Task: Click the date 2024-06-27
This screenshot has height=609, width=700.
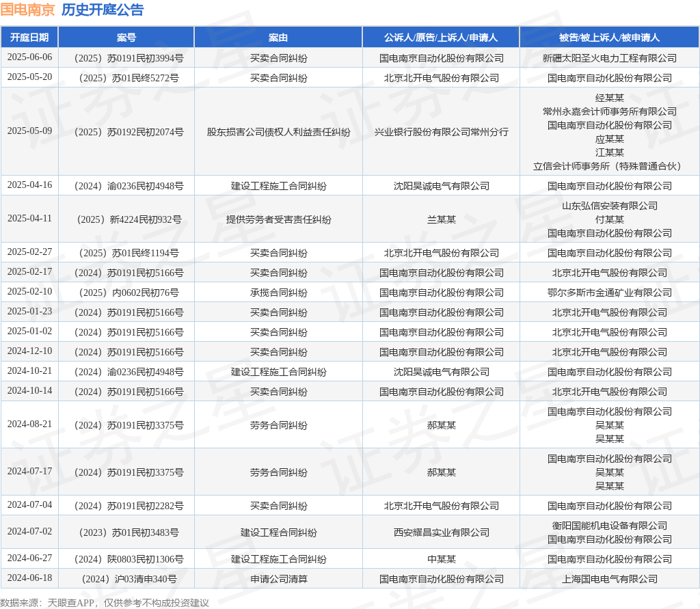Action: (x=29, y=558)
